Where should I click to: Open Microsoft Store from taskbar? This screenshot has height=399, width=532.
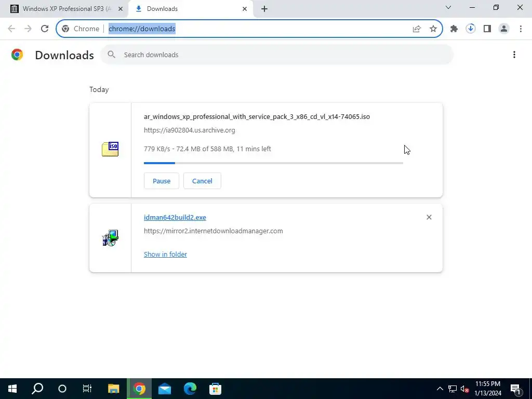tap(215, 389)
